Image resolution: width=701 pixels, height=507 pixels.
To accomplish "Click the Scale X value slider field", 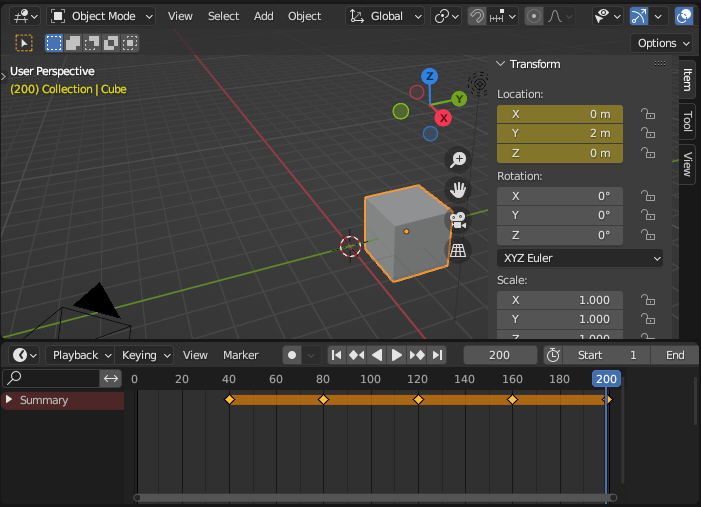I will click(x=560, y=300).
